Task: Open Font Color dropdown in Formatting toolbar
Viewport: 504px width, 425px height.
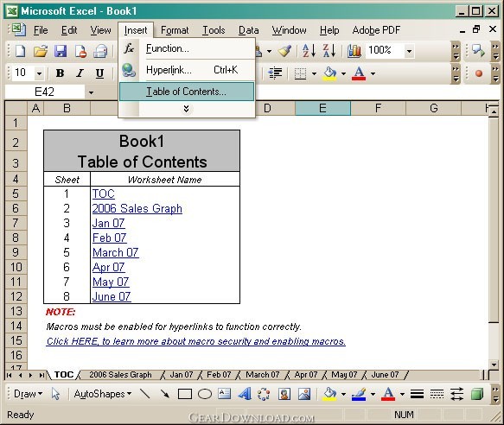Action: point(373,74)
